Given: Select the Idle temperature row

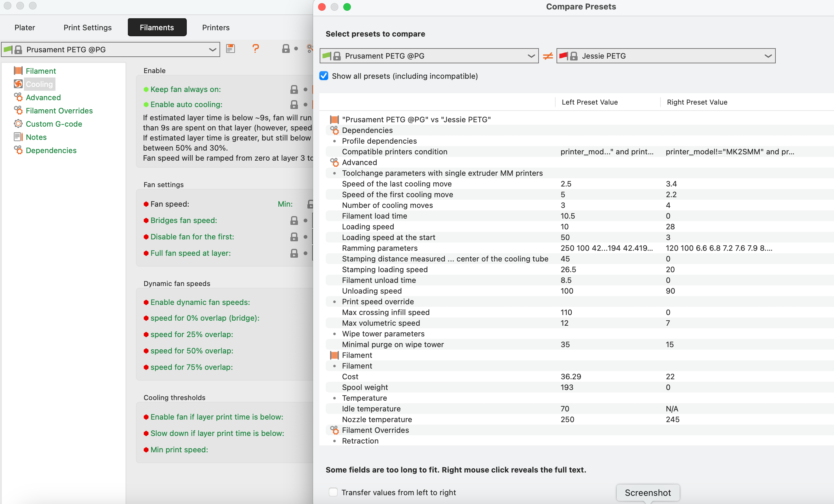Looking at the screenshot, I should tap(580, 409).
